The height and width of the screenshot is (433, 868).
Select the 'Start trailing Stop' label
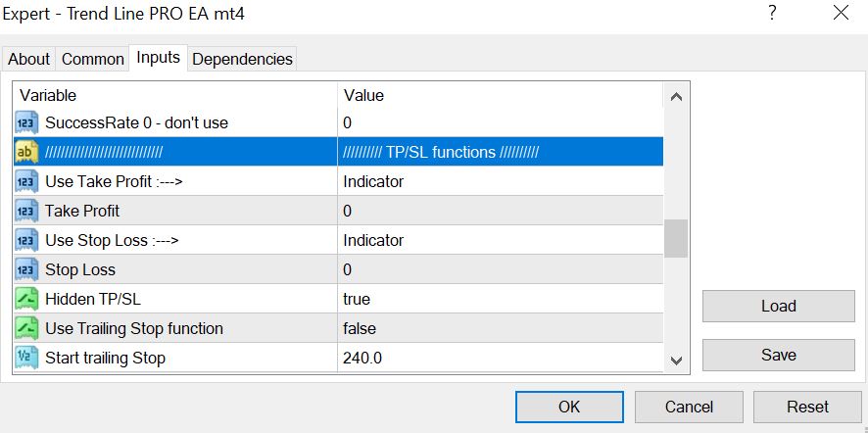point(105,358)
